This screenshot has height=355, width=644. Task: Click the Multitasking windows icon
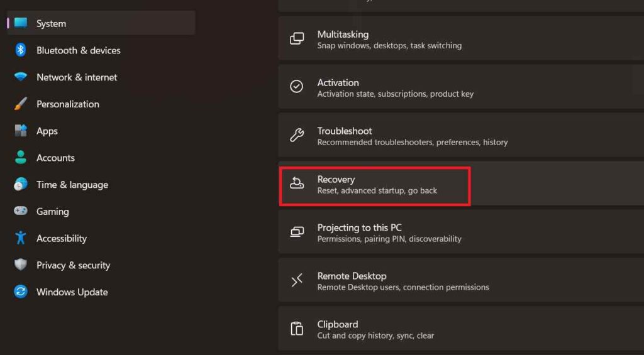click(297, 38)
